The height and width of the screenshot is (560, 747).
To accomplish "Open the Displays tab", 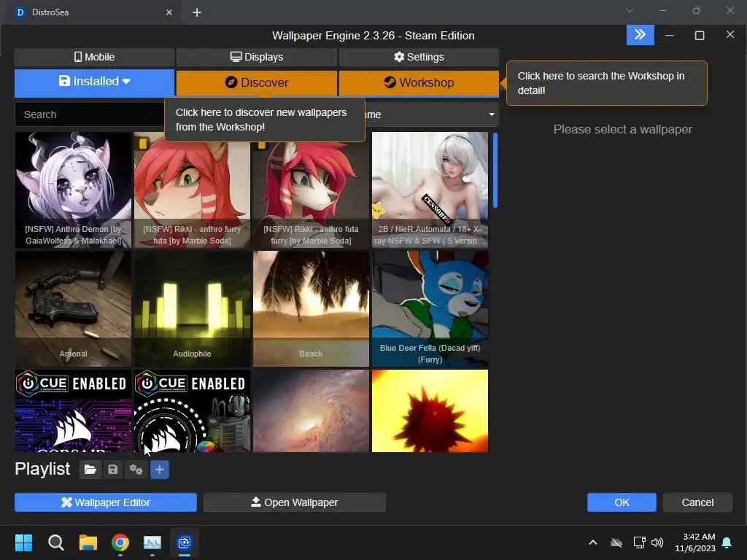I will pyautogui.click(x=257, y=57).
